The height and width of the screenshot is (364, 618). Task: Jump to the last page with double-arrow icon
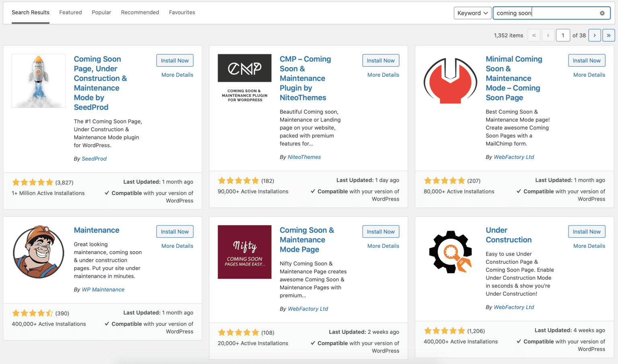point(608,35)
